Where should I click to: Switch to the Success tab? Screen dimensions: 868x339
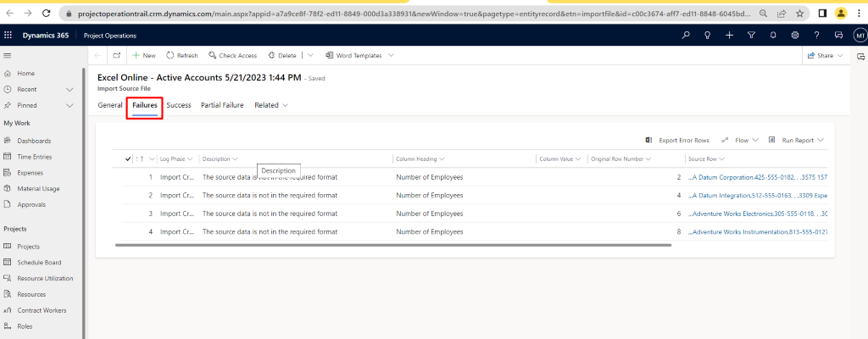coord(178,105)
